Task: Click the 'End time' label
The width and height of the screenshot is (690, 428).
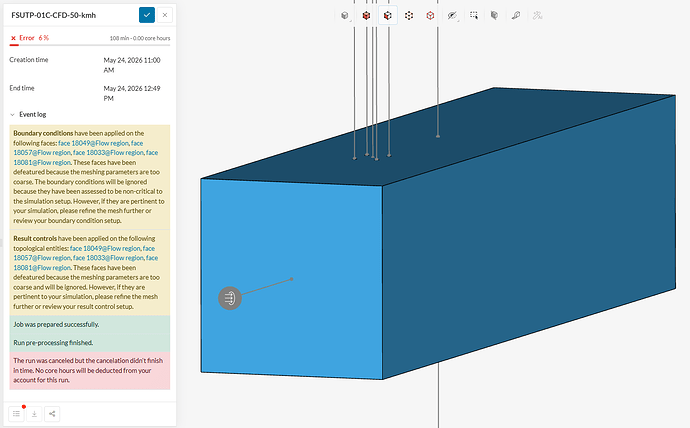Action: (x=22, y=88)
